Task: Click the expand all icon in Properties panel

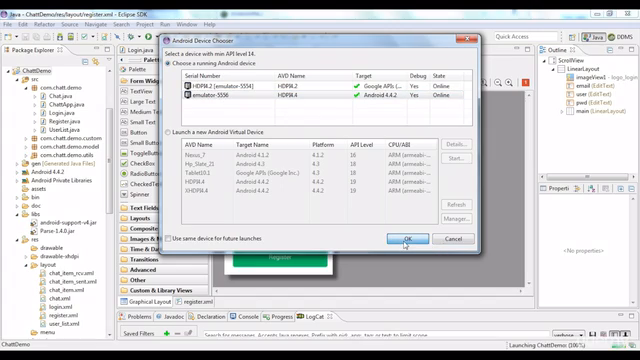Action: (620, 188)
